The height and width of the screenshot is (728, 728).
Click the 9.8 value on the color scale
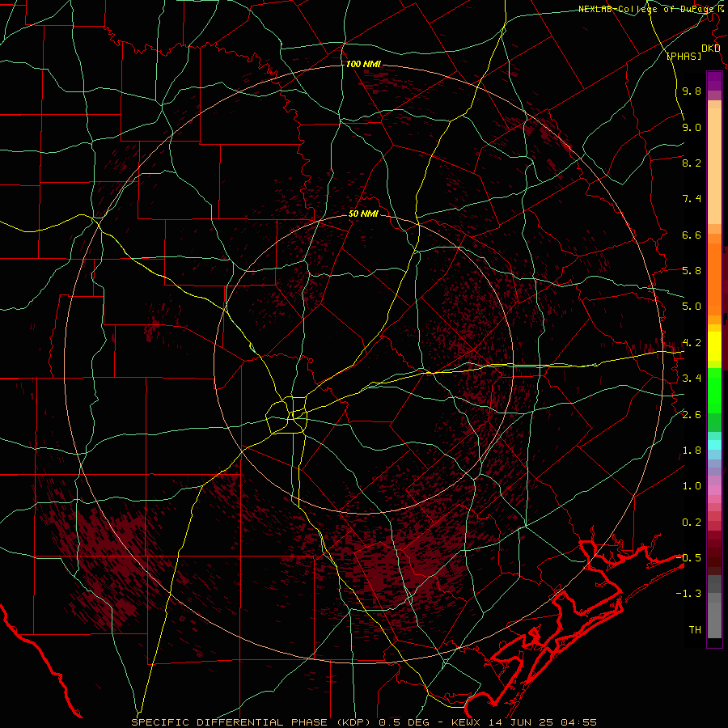[692, 91]
